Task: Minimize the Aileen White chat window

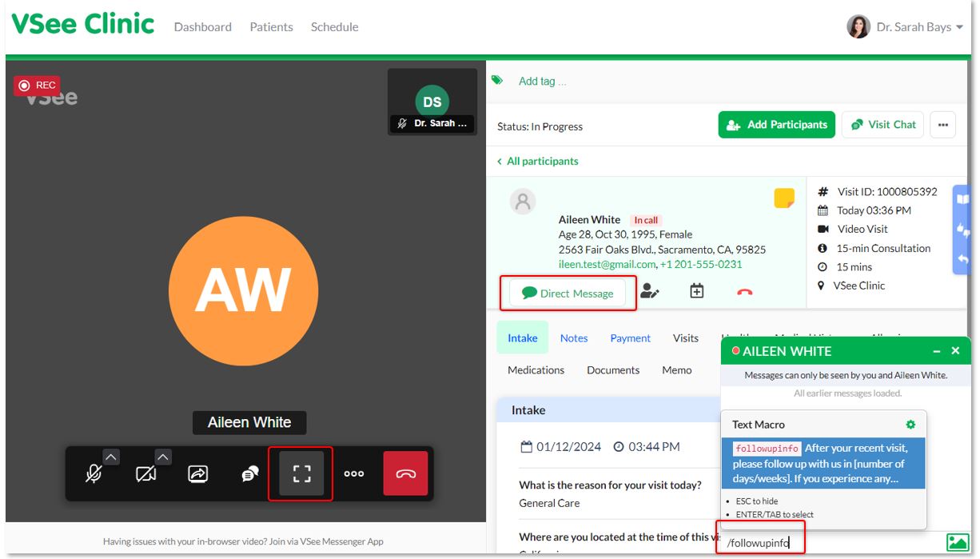Action: [937, 351]
